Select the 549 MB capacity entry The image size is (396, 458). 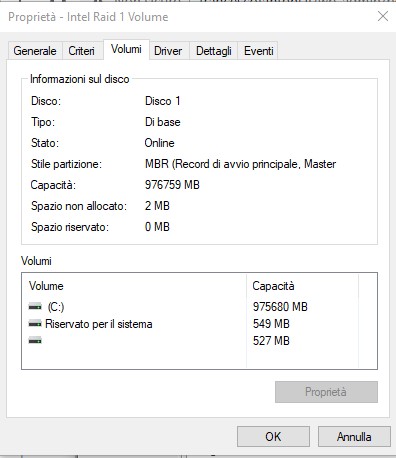coord(271,324)
